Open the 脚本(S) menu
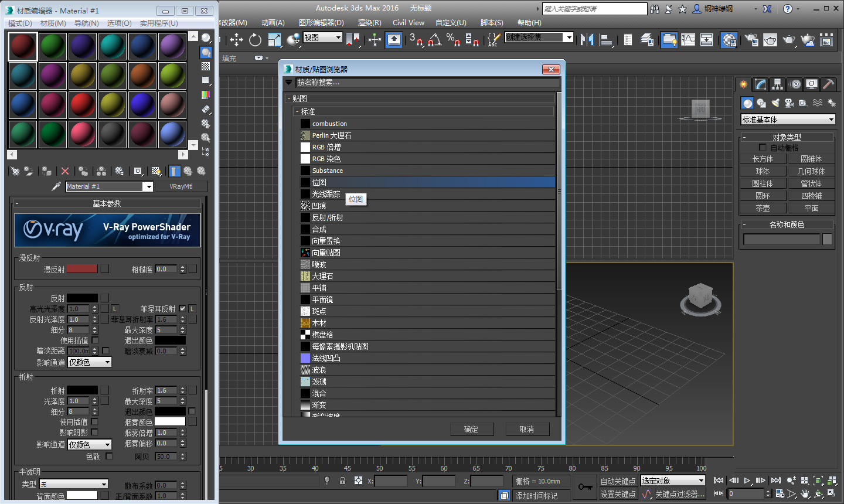The width and height of the screenshot is (844, 504). (x=492, y=22)
